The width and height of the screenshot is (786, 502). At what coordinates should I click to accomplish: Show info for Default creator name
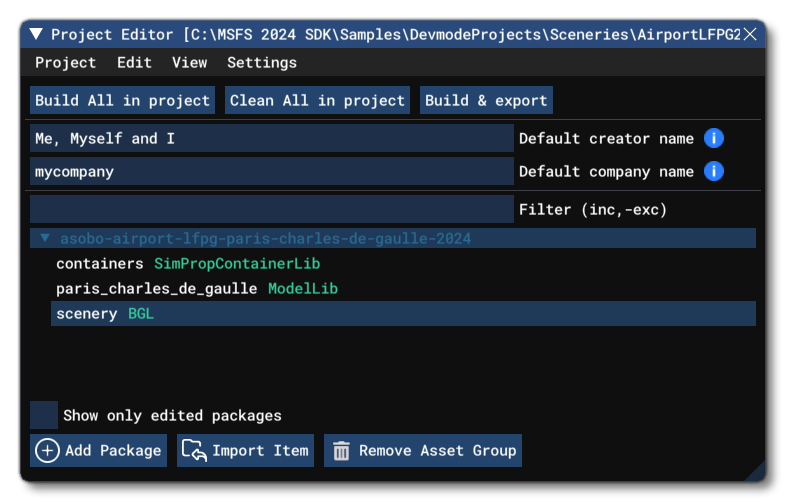[714, 138]
